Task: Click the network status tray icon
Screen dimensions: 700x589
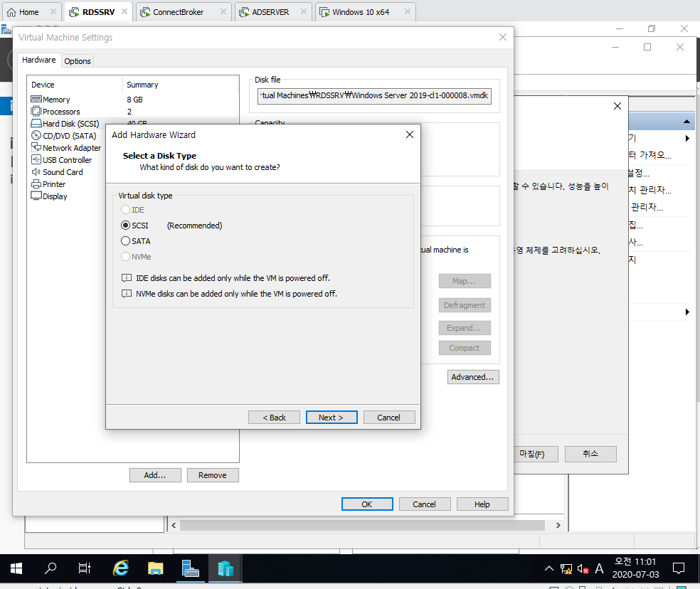Action: pos(566,569)
